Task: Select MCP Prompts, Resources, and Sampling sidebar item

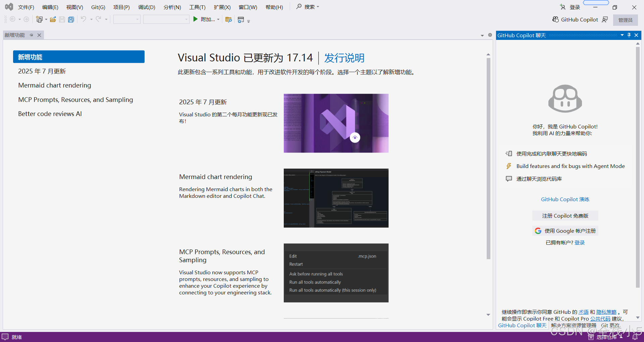Action: click(75, 100)
